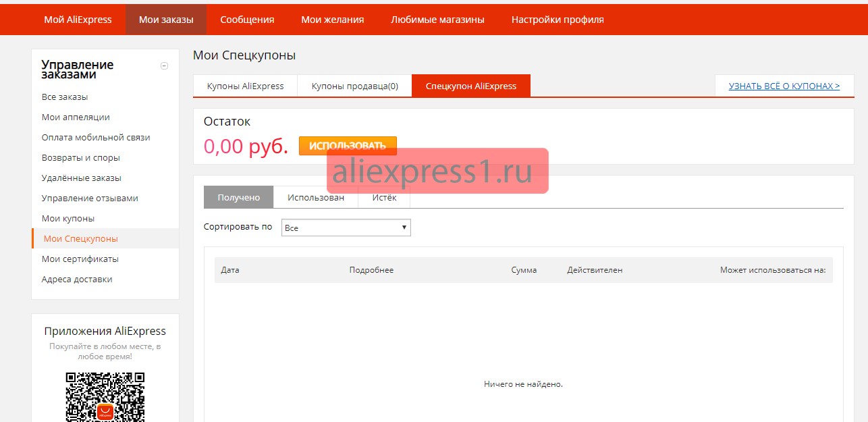
Task: Open Удалённые заказы in sidebar
Action: click(82, 178)
